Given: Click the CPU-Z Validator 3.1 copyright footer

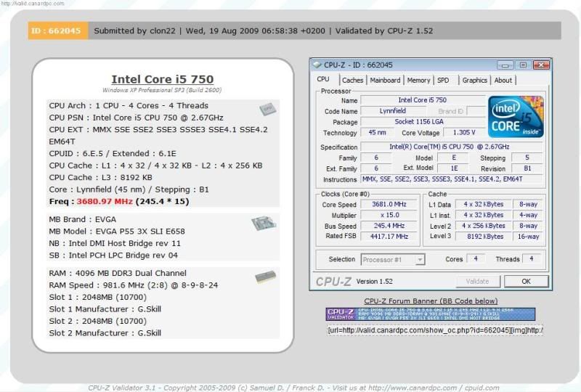Looking at the screenshot, I should pyautogui.click(x=293, y=388).
